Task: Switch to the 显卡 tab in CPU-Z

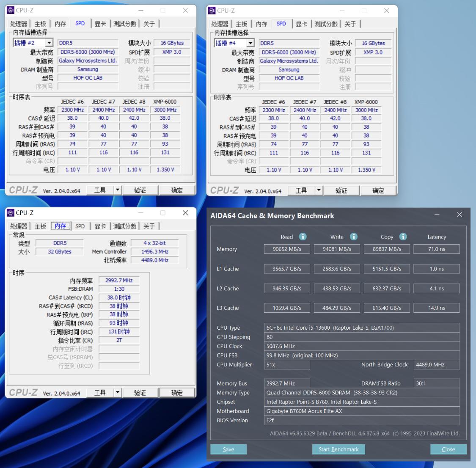Action: pyautogui.click(x=100, y=24)
